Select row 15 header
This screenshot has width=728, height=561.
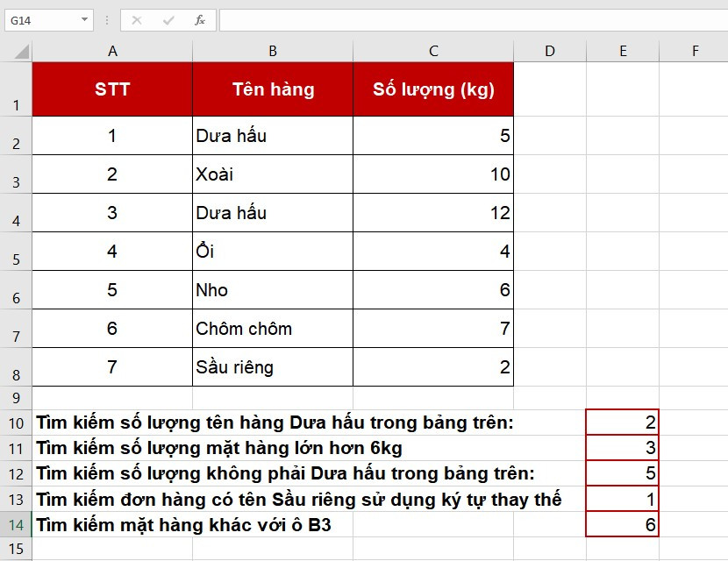click(16, 549)
